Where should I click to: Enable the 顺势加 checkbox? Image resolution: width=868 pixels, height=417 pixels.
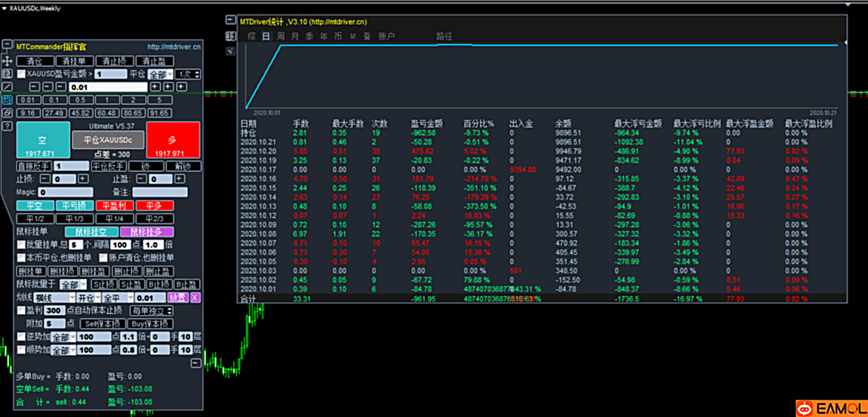(x=22, y=350)
